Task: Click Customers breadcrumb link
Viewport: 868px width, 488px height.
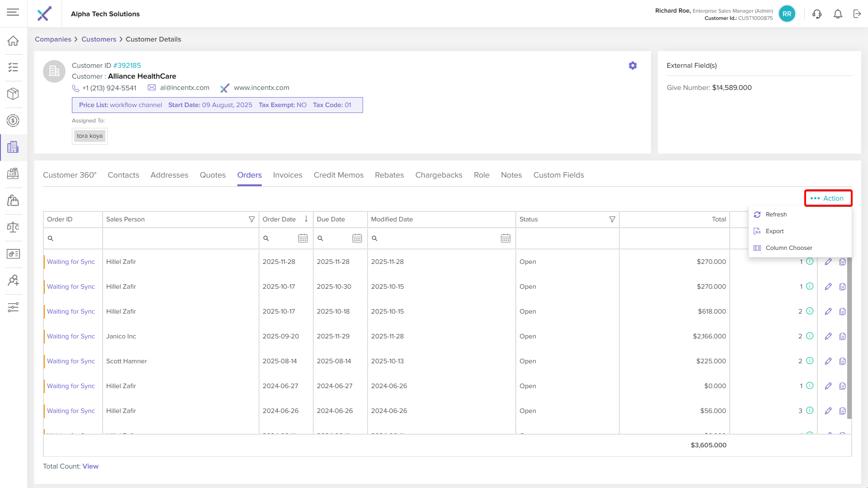Action: point(99,39)
